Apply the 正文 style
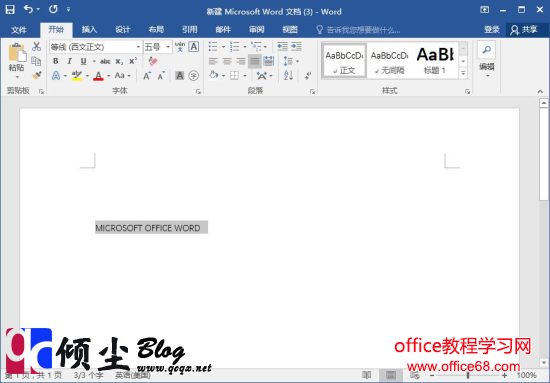 344,60
